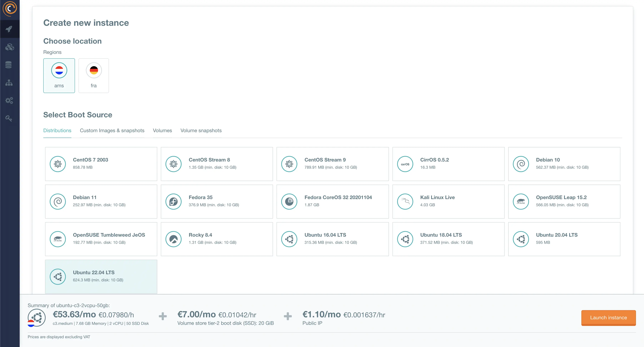Image resolution: width=644 pixels, height=347 pixels.
Task: Click the OpenSUSE Tumbleweed JeOS chameleon icon
Action: [x=58, y=239]
